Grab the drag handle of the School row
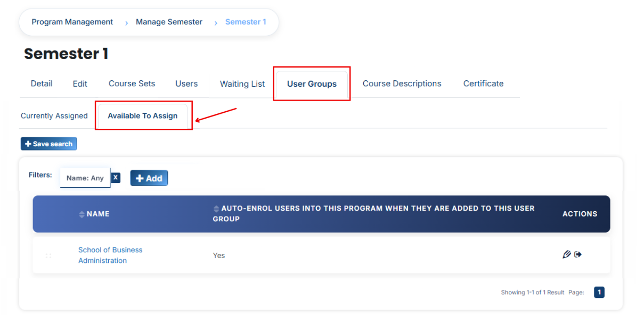This screenshot has width=644, height=324. pos(48,256)
